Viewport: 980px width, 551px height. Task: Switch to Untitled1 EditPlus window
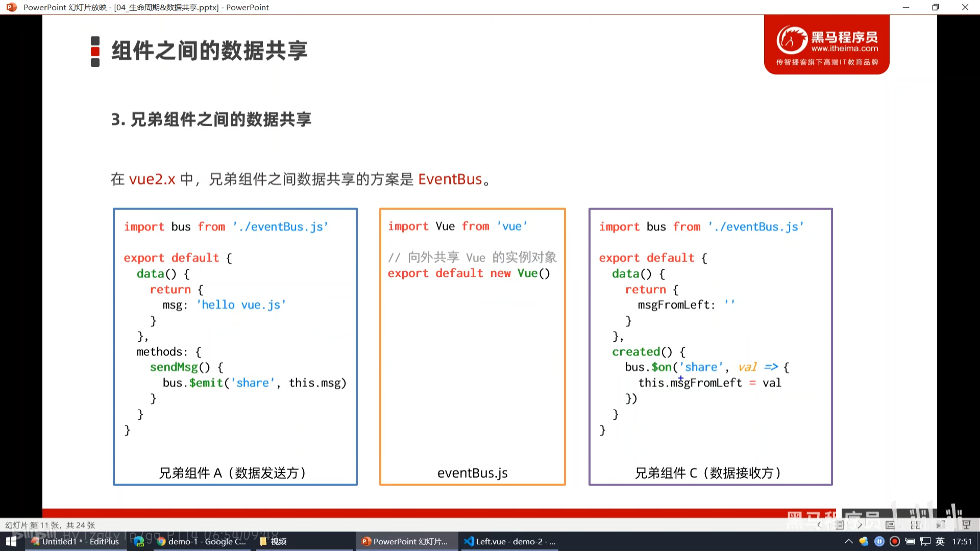[76, 541]
